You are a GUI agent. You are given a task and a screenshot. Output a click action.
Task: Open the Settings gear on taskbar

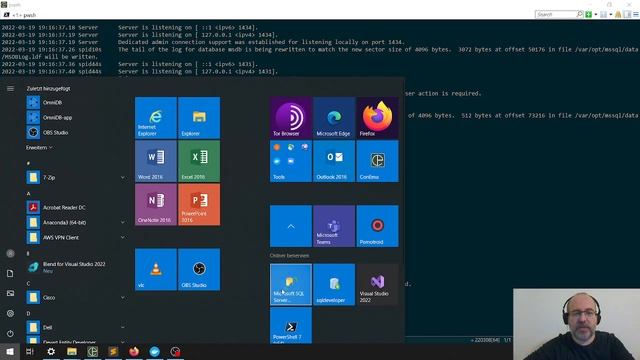pos(51,351)
